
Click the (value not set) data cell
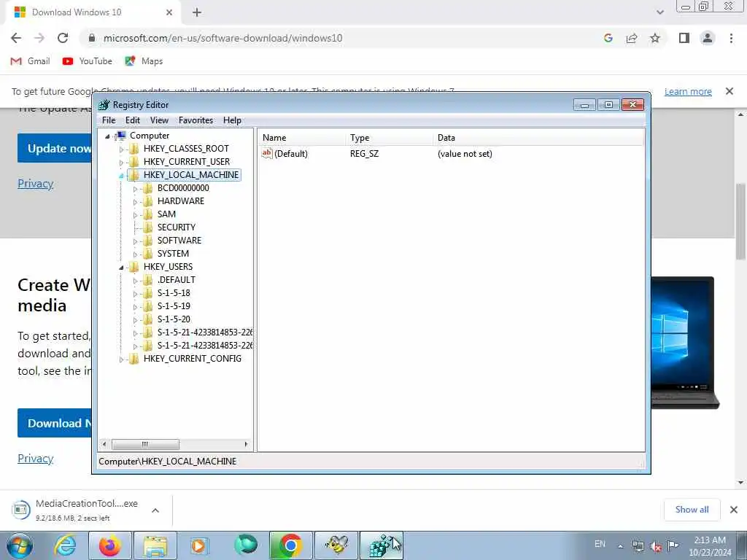click(465, 153)
